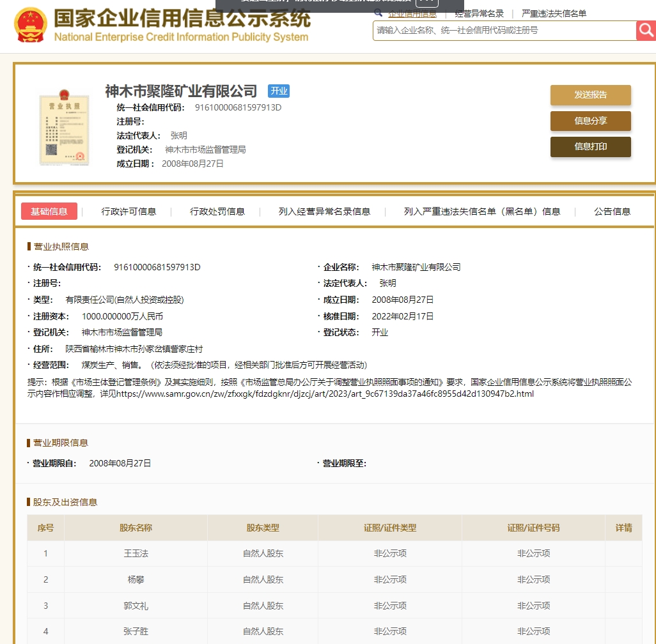Click the 国家企业信用信息公示系统 site title
Image resolution: width=656 pixels, height=644 pixels.
pos(182,19)
